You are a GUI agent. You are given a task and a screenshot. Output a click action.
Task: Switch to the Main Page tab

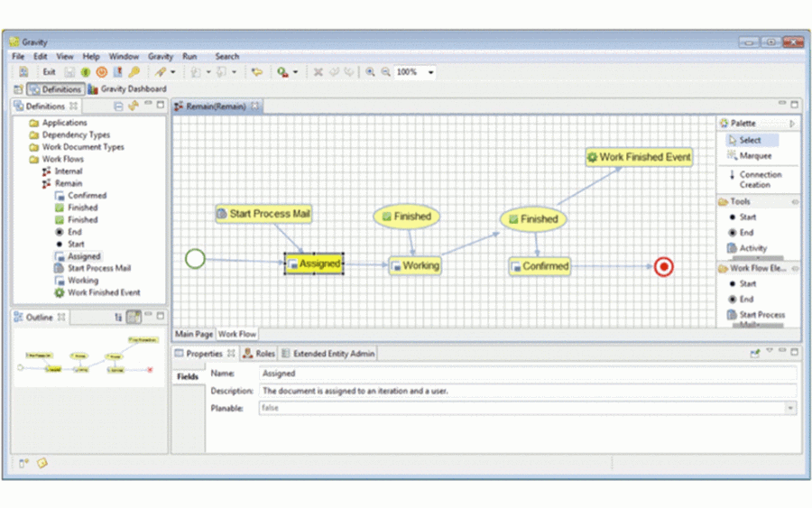click(194, 334)
